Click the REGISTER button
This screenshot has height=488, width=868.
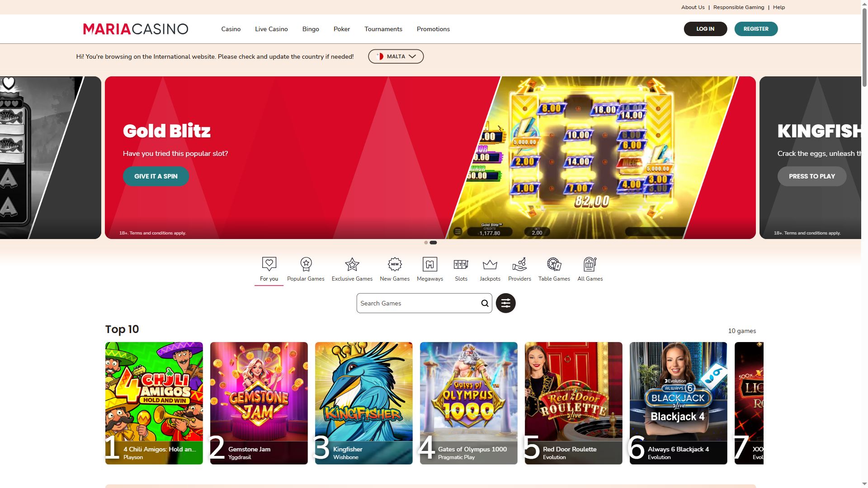click(756, 29)
